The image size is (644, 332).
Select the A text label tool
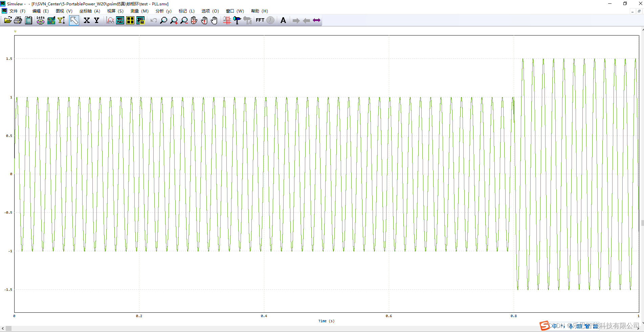point(283,20)
